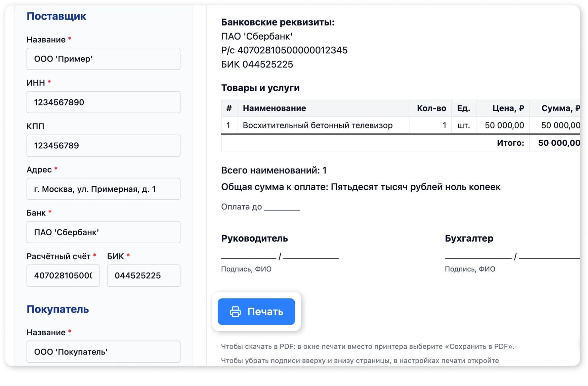Click the printer icon on the Печать button
This screenshot has height=386, width=588.
click(235, 311)
